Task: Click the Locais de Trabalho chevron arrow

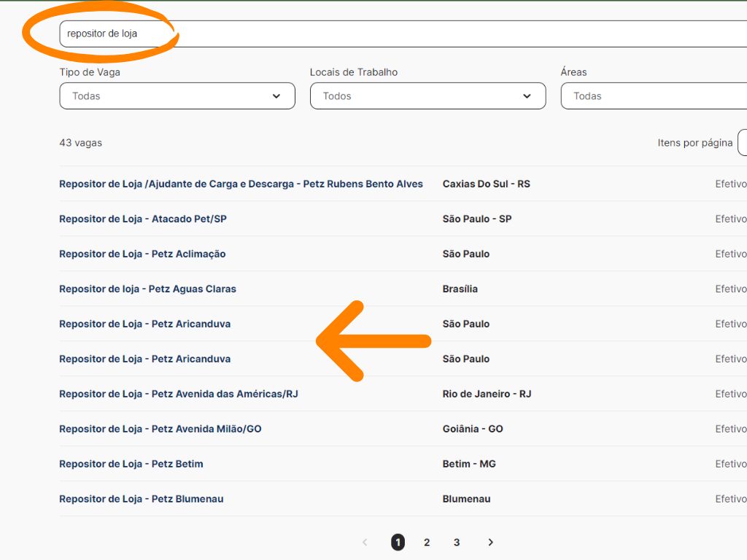Action: point(527,96)
